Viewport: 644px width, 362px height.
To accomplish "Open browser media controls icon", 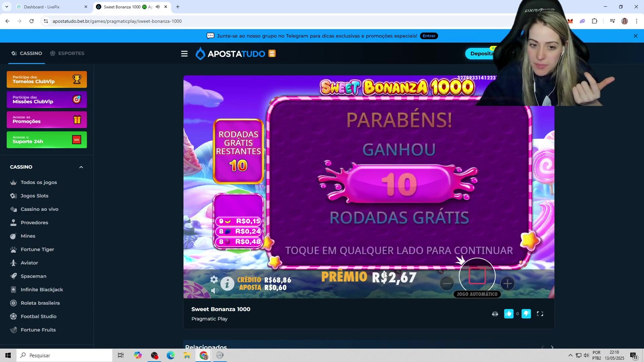I will pyautogui.click(x=612, y=21).
